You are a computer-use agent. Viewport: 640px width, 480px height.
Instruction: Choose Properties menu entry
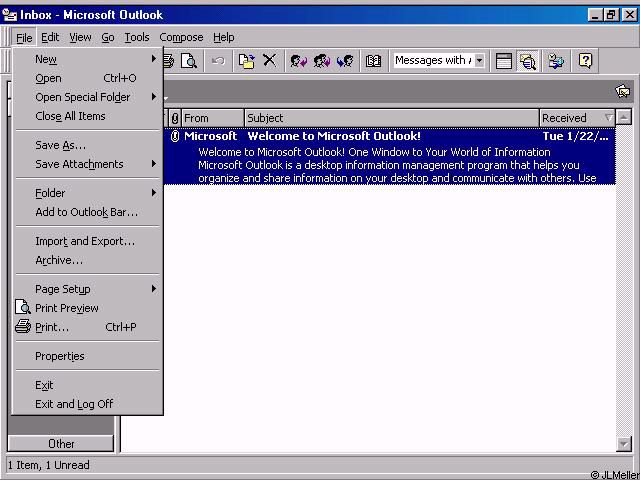coord(87,356)
